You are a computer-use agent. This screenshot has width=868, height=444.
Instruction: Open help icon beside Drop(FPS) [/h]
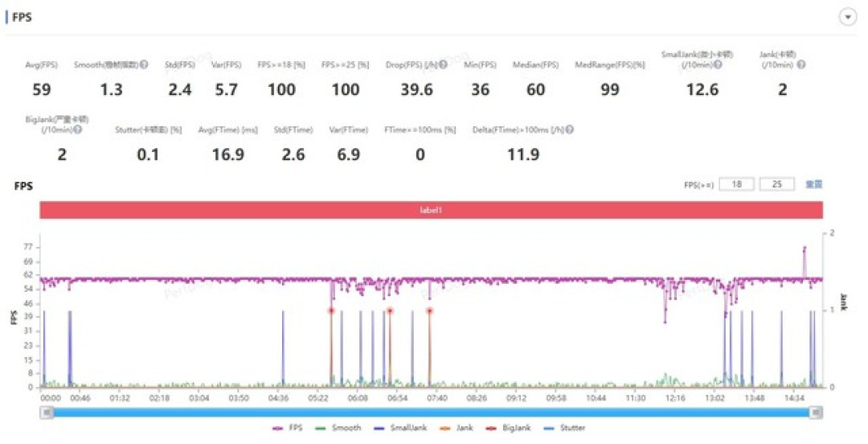pos(443,65)
